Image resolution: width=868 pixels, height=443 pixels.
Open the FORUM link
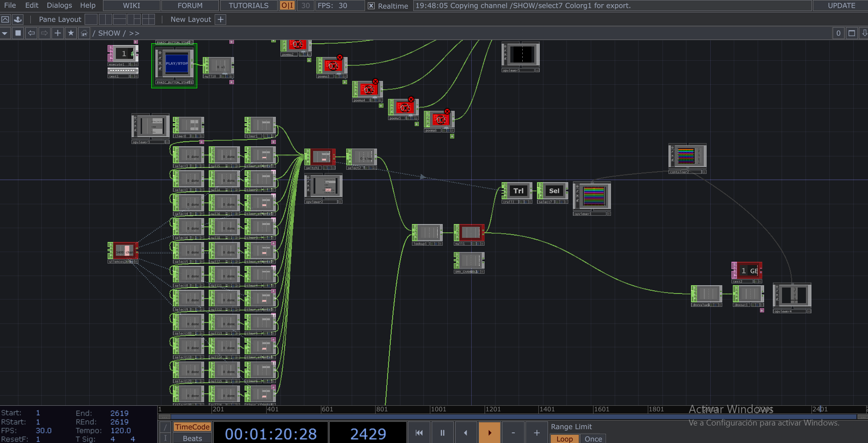click(190, 6)
